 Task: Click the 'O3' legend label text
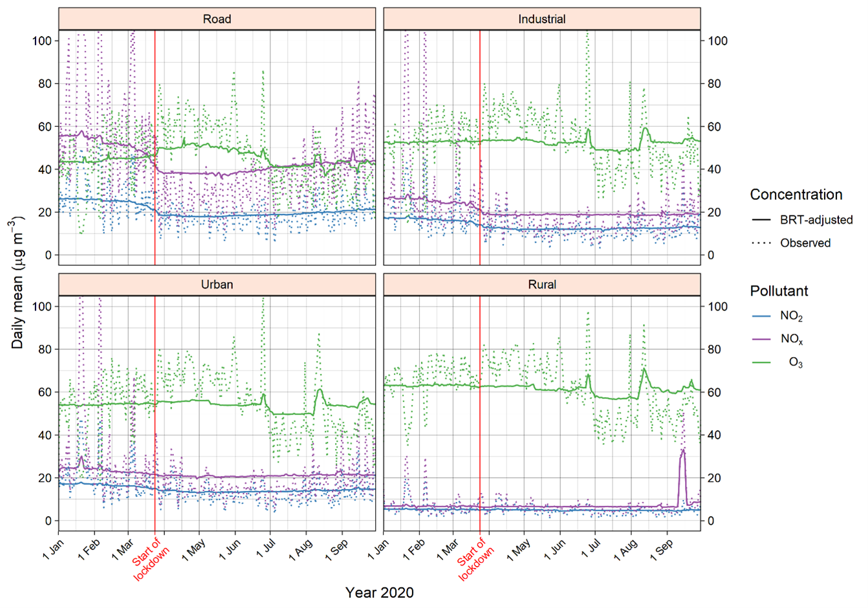coord(796,364)
